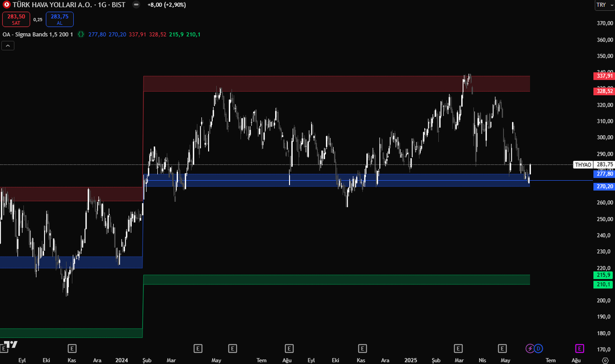Open the chart settings gear at the bottom-right corner
Viewport: 615px width, 364px height.
[605, 360]
